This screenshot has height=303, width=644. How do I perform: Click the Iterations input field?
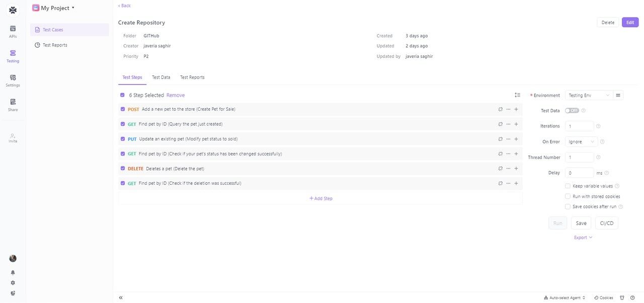pyautogui.click(x=580, y=126)
